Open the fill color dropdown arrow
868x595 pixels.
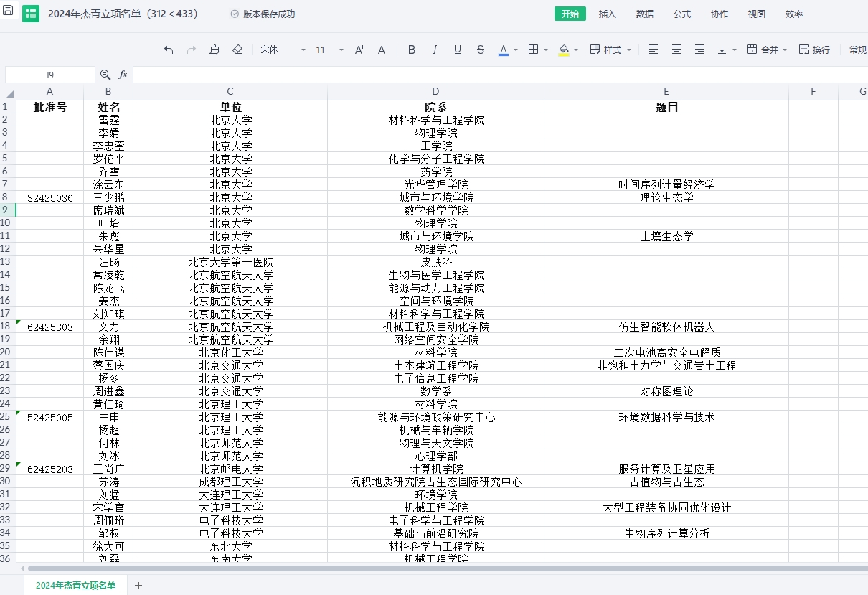(576, 50)
